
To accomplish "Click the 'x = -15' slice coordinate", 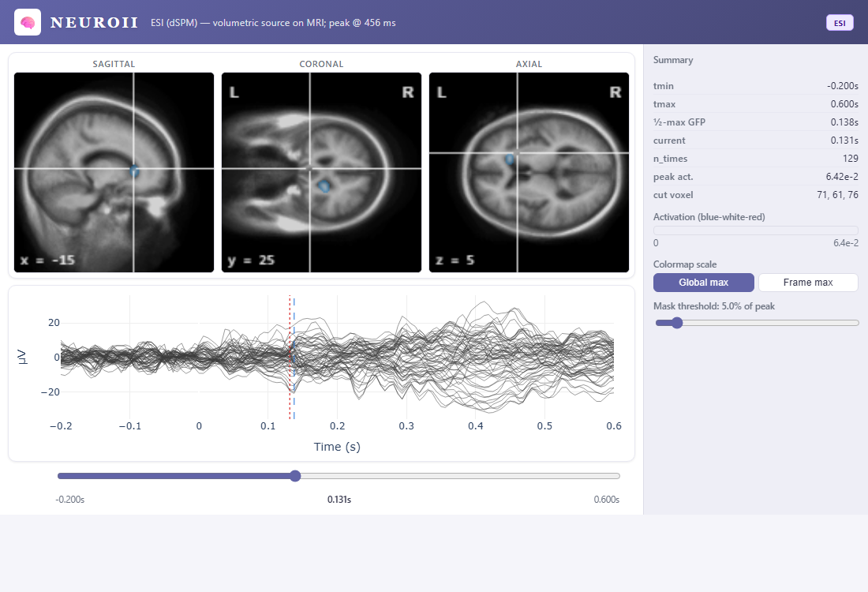I will tap(47, 260).
